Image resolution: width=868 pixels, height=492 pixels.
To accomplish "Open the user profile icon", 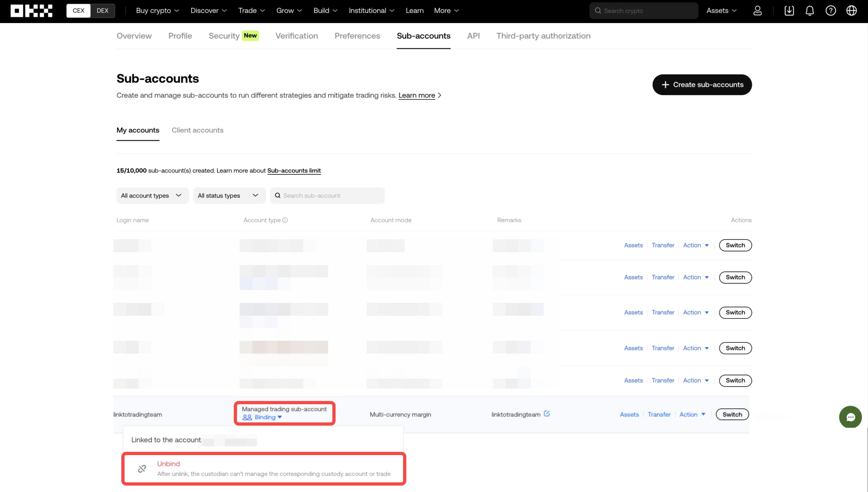I will click(757, 11).
